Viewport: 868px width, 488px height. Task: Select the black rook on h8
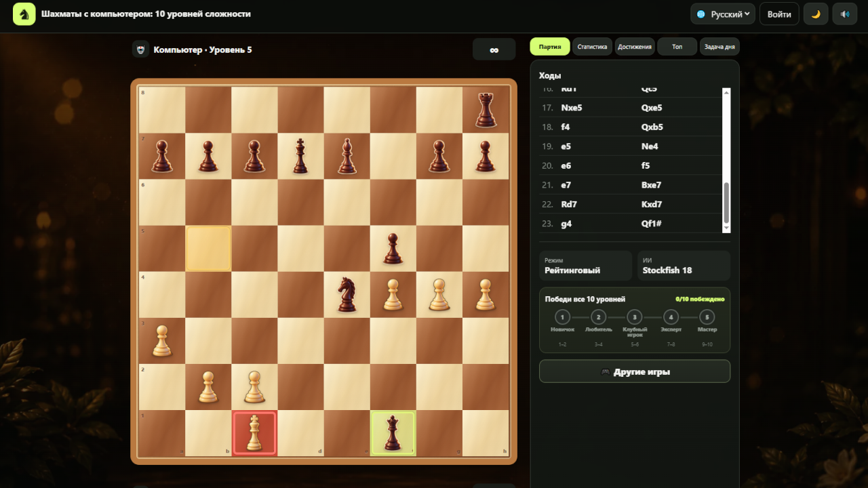(485, 110)
